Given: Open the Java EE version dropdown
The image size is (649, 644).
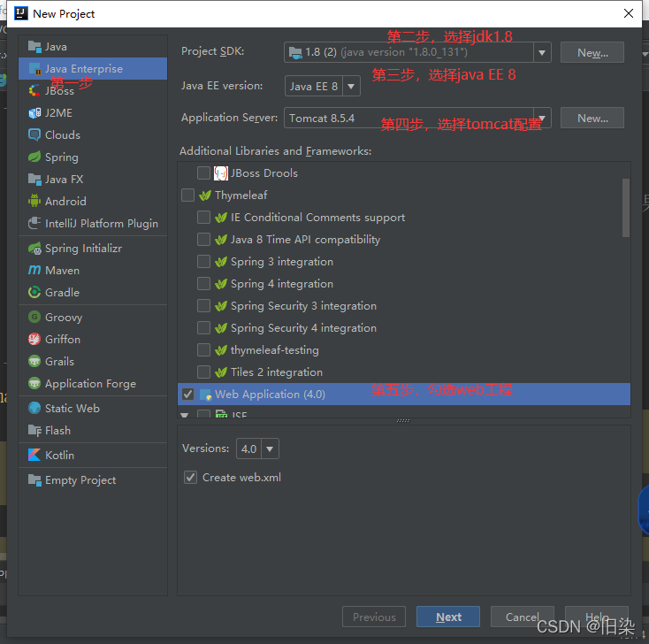Looking at the screenshot, I should tap(351, 86).
